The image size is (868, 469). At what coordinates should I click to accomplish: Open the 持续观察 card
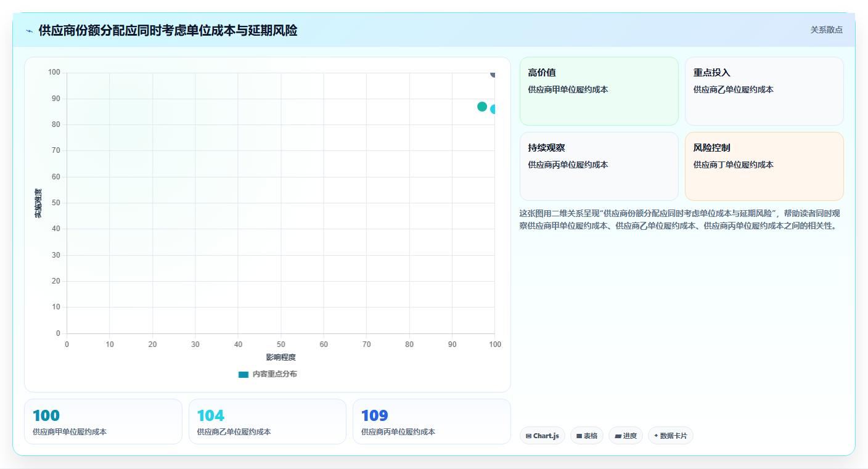[x=599, y=166]
